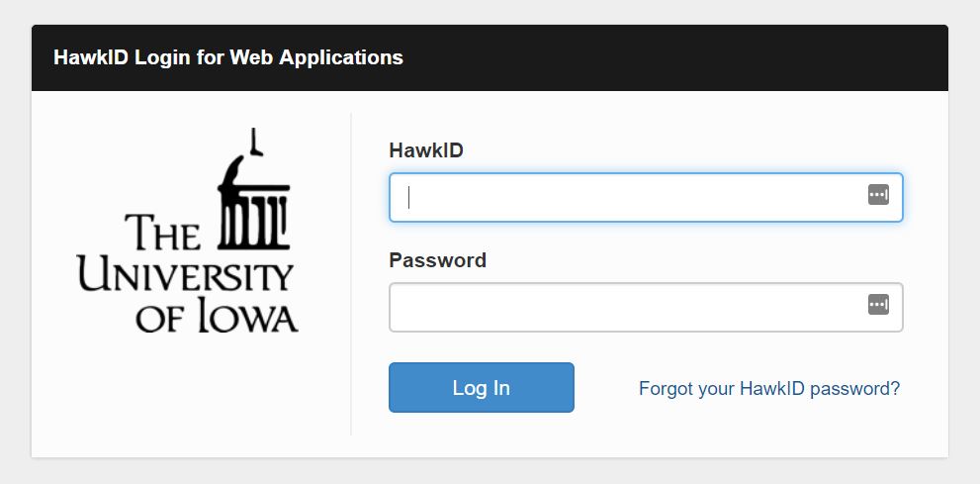
Task: Open the Forgot your HawkID password link
Action: pos(768,388)
